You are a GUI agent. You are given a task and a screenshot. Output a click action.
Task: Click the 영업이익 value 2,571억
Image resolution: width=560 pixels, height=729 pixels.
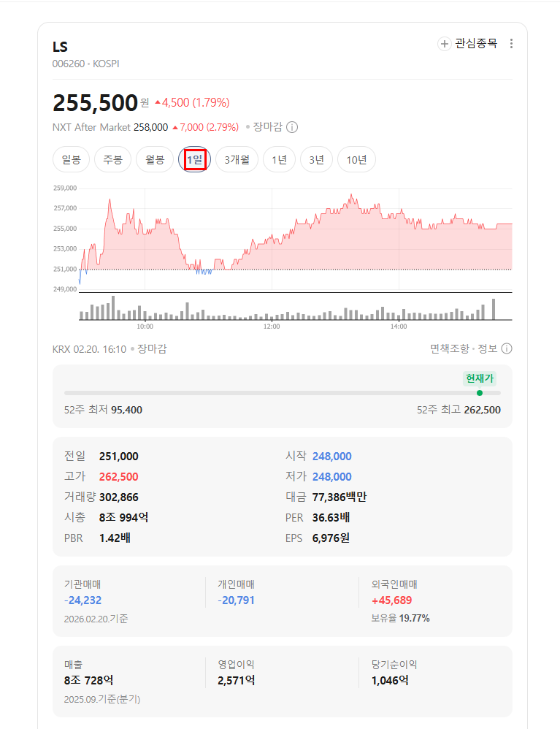click(x=236, y=681)
